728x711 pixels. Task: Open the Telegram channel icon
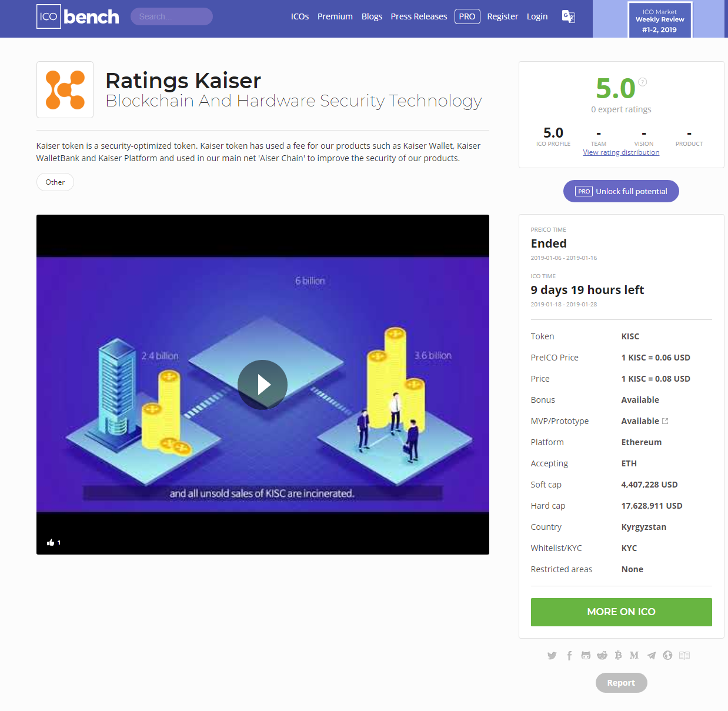[x=652, y=656]
